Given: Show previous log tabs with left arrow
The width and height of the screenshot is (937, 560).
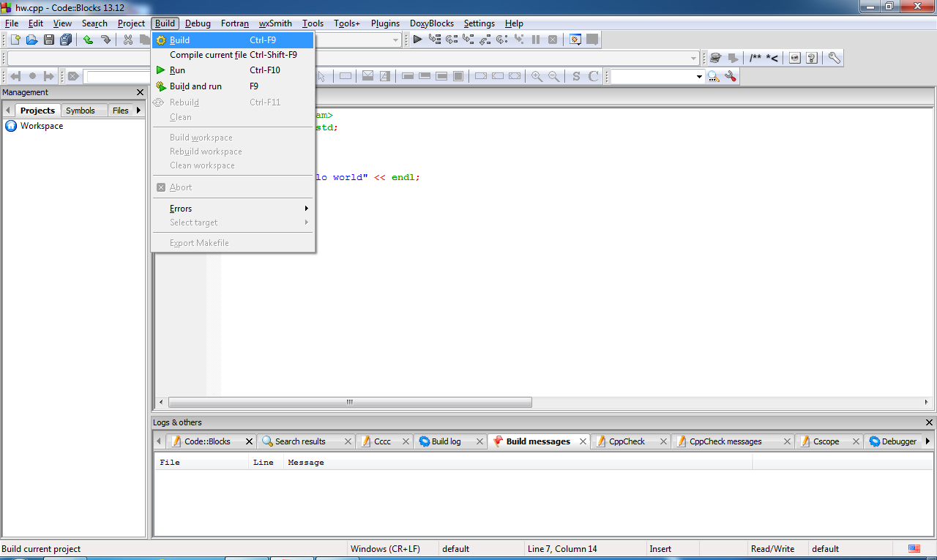Looking at the screenshot, I should coord(159,441).
